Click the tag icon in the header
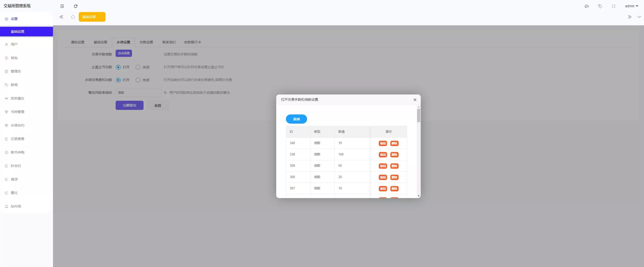644x267 pixels. [600, 6]
